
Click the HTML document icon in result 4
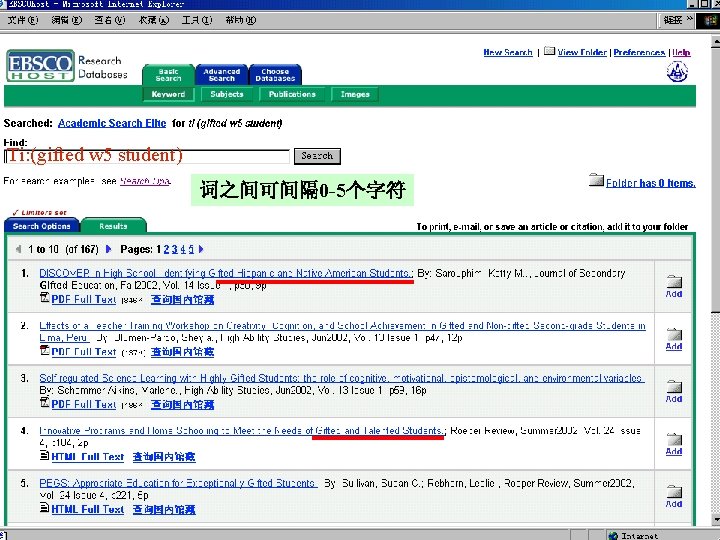(x=45, y=456)
